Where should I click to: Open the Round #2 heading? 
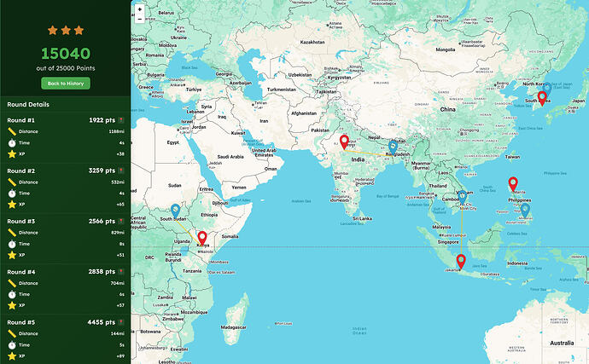[x=21, y=170]
